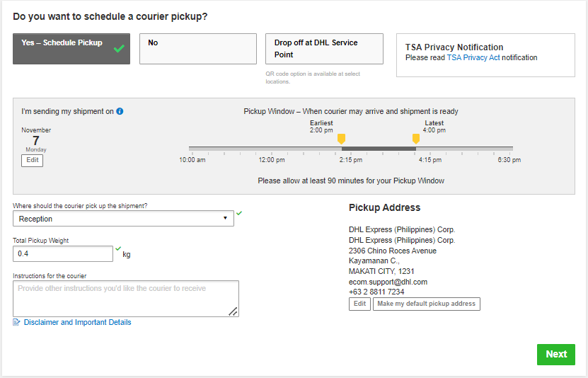The height and width of the screenshot is (378, 588).
Task: Choose Drop off at DHL Service Point
Action: point(323,49)
